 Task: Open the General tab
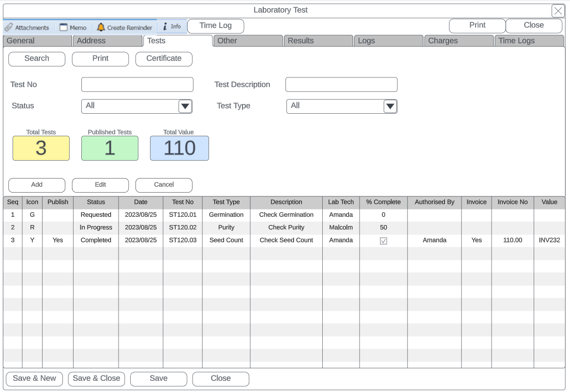37,41
